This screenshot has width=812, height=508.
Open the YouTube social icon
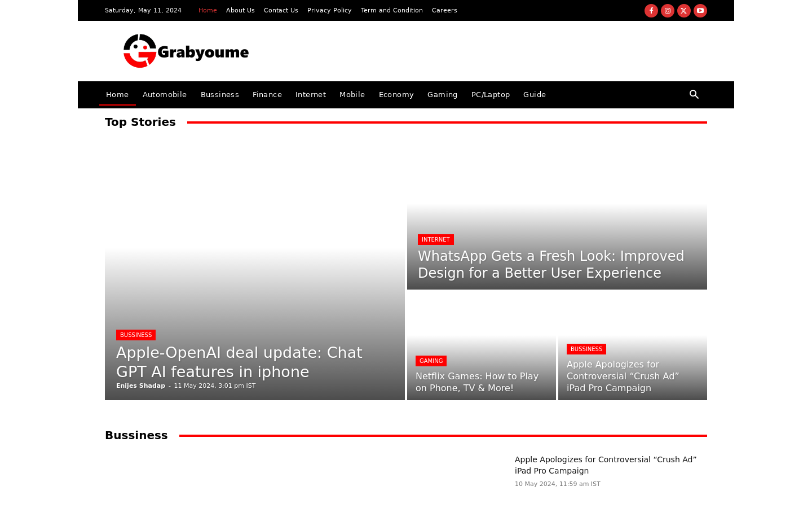click(x=700, y=11)
